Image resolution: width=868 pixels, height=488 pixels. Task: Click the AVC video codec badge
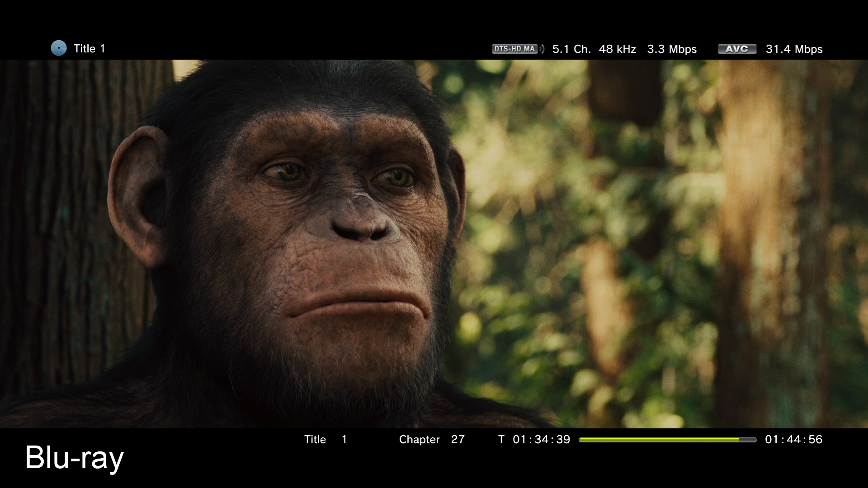click(x=737, y=49)
